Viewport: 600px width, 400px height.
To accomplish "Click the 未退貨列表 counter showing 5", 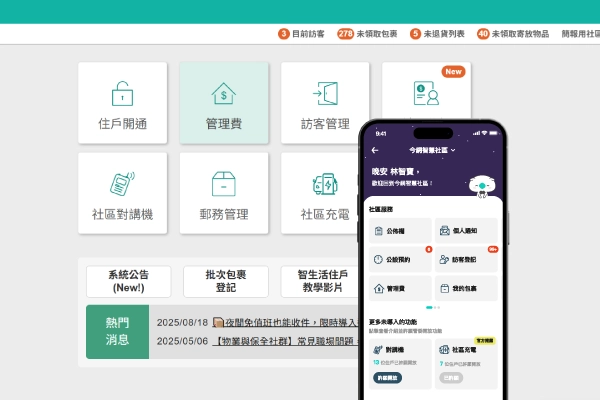I will (x=437, y=34).
